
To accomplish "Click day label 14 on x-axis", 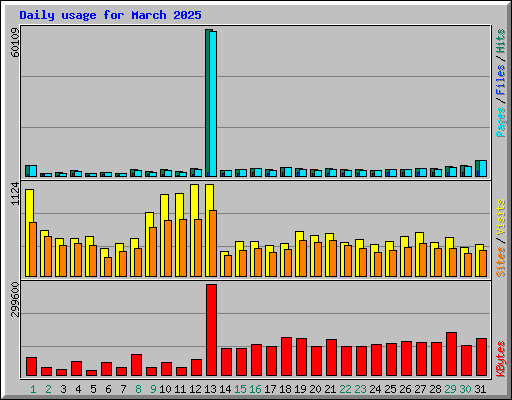I will [225, 389].
